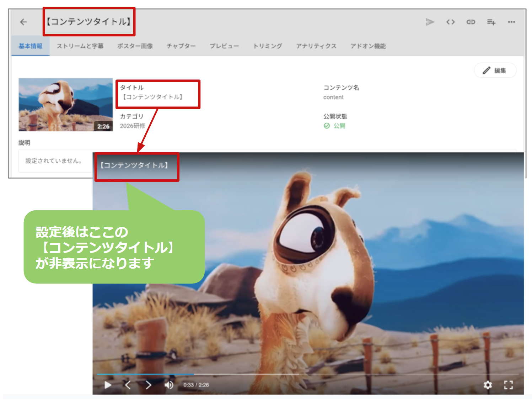The height and width of the screenshot is (401, 532).
Task: Open player settings gear icon
Action: tap(488, 385)
